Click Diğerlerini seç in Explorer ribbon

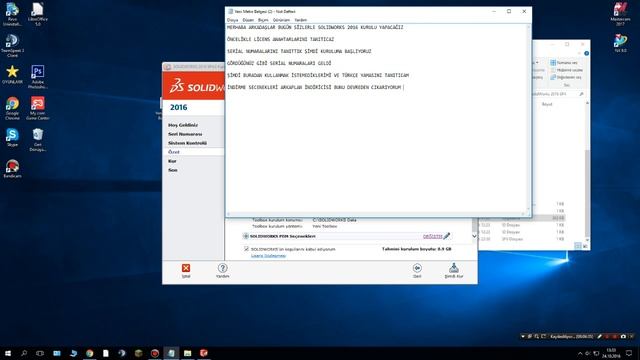(x=566, y=77)
